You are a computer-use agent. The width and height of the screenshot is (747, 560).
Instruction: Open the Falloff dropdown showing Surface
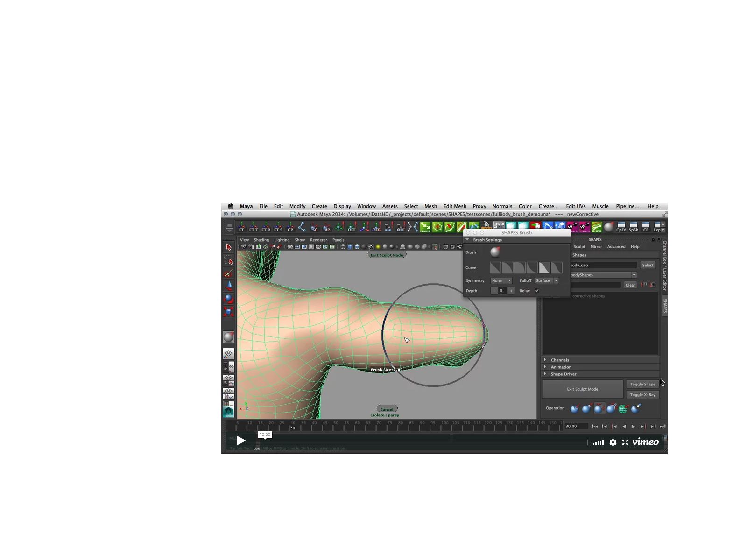[546, 280]
